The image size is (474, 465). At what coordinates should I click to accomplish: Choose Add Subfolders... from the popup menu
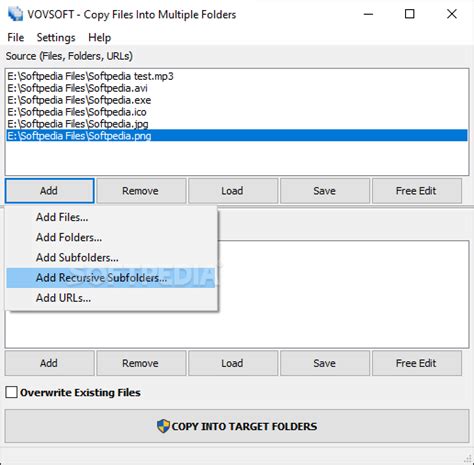tap(111, 258)
